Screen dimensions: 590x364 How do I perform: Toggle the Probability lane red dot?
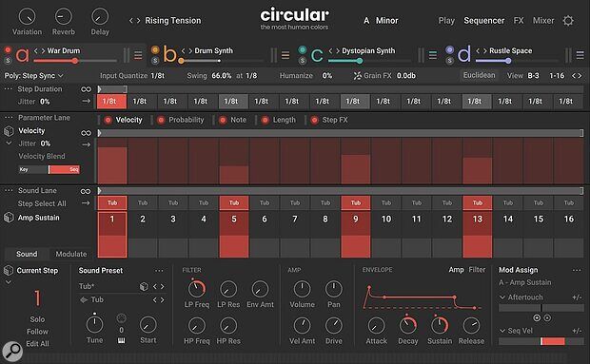pos(161,120)
